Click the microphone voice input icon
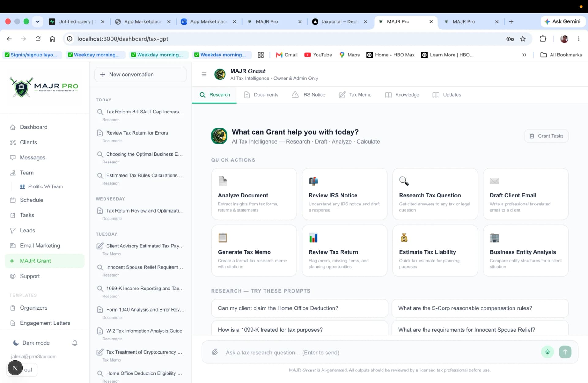 pyautogui.click(x=547, y=352)
